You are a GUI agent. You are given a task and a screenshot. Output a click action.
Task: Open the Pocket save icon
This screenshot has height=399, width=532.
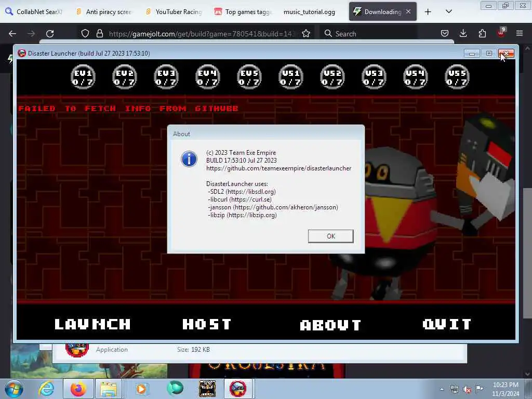(x=445, y=34)
